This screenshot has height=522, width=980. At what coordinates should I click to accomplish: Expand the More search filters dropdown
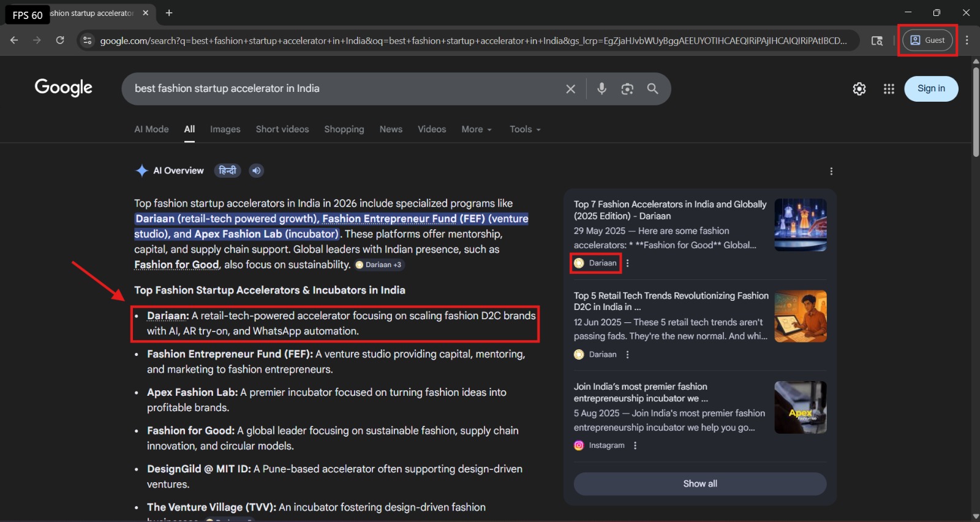(x=476, y=129)
